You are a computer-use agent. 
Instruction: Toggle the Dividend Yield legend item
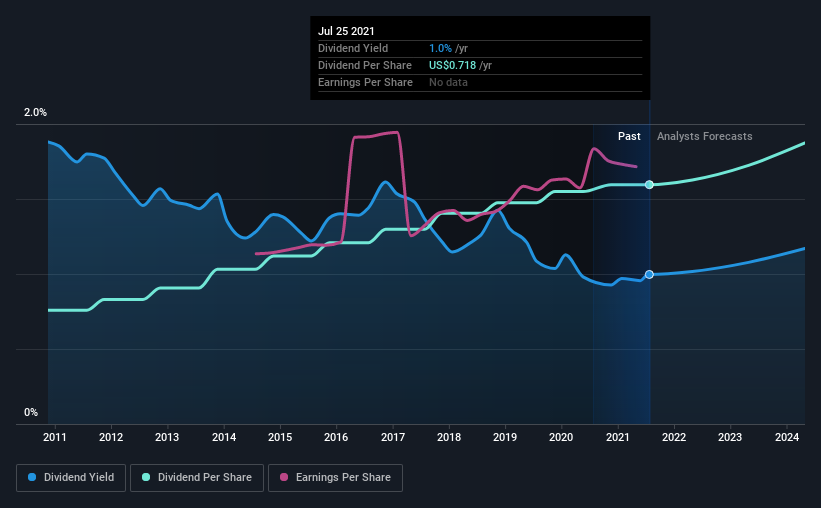71,478
